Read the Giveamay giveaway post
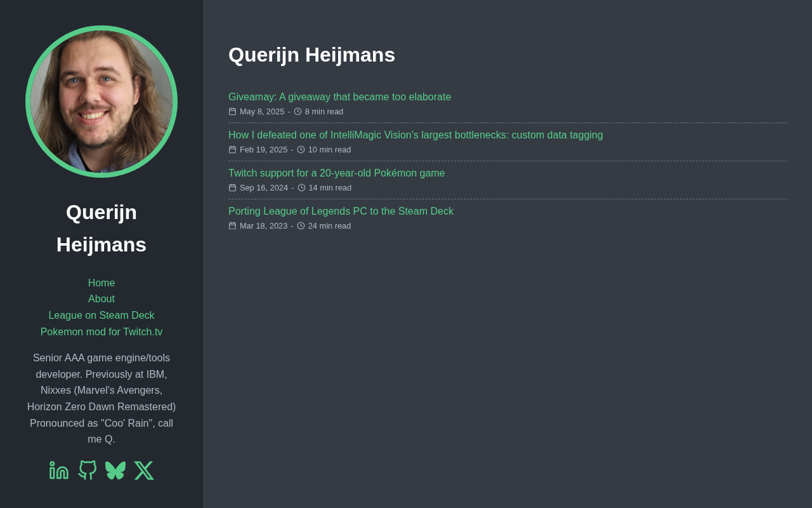 pos(339,97)
